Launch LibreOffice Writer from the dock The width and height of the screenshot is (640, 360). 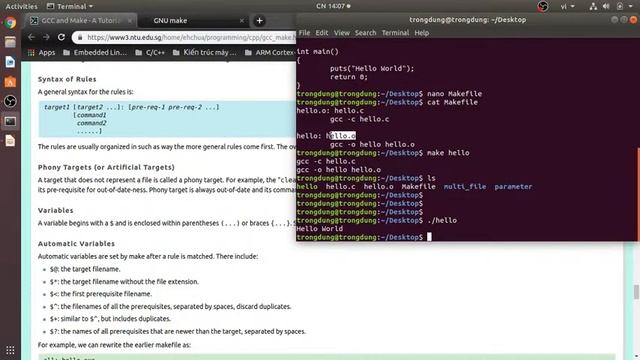coord(10,62)
